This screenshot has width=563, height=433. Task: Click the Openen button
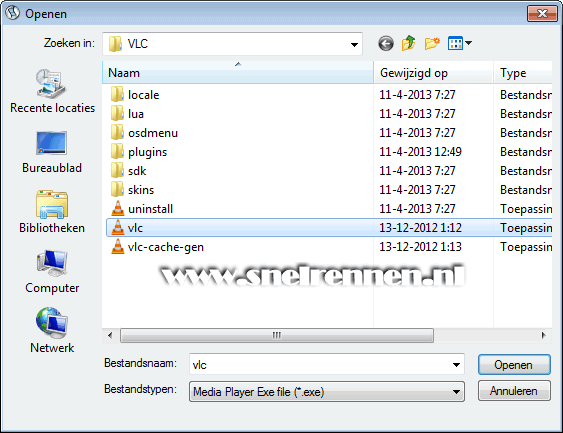click(x=514, y=365)
